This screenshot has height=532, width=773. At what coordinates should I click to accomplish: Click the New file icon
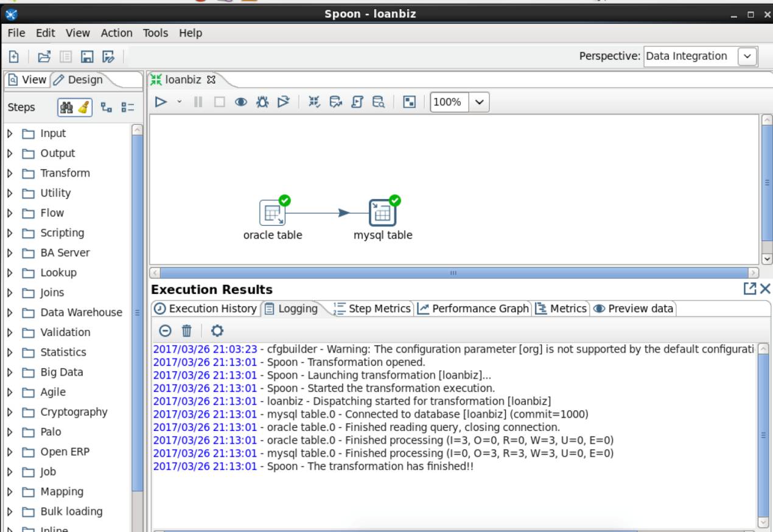coord(14,57)
